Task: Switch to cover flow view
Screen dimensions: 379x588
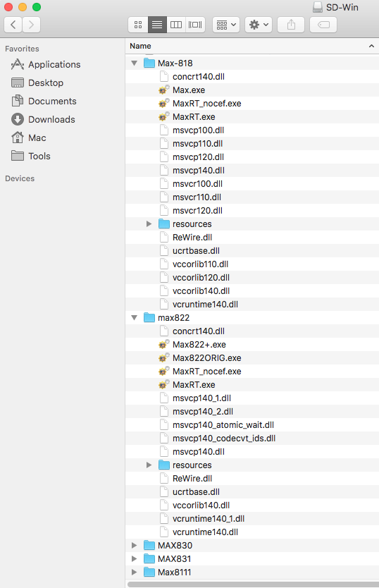Action: (x=195, y=25)
